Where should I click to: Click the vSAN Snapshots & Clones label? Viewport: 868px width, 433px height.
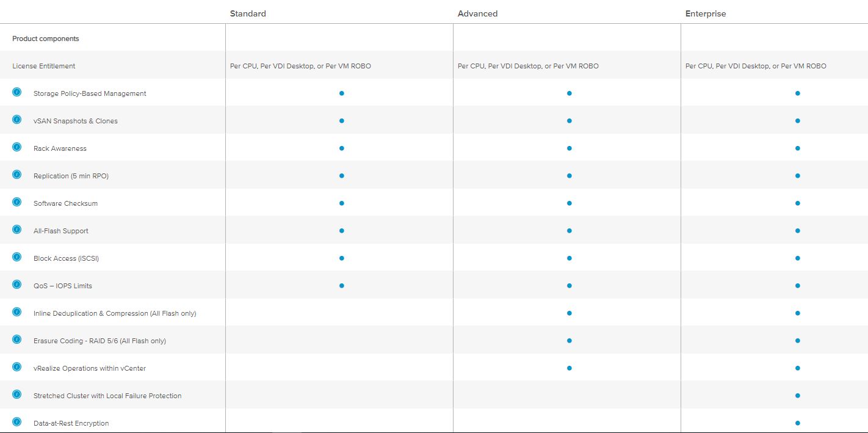[76, 121]
